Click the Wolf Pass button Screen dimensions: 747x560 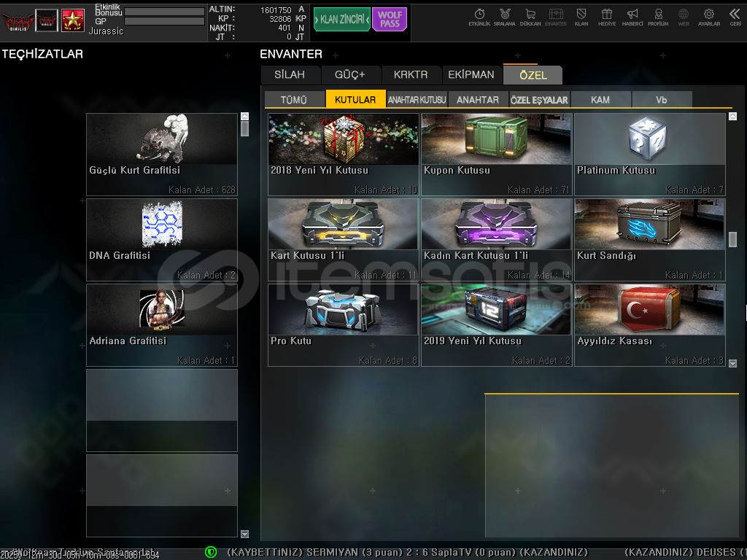point(390,20)
